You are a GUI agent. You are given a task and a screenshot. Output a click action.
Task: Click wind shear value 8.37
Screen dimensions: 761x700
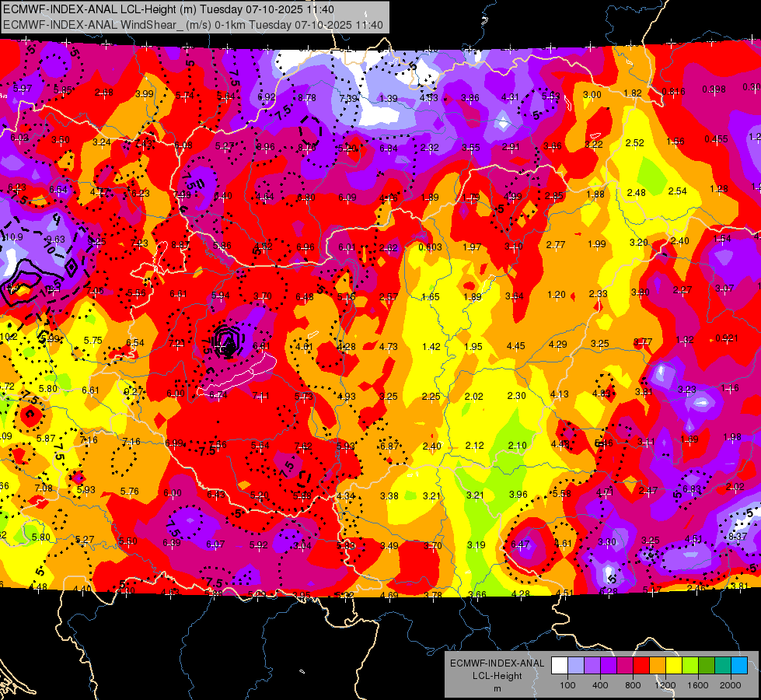tap(738, 537)
